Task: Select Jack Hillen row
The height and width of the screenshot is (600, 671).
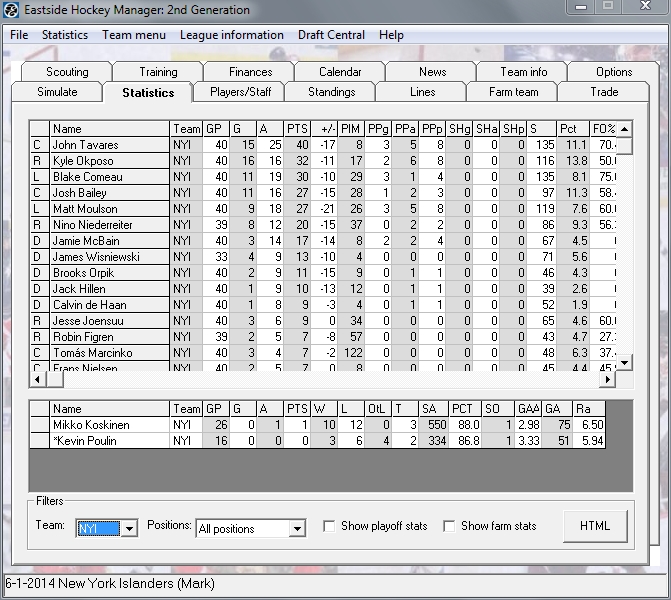Action: pos(323,289)
